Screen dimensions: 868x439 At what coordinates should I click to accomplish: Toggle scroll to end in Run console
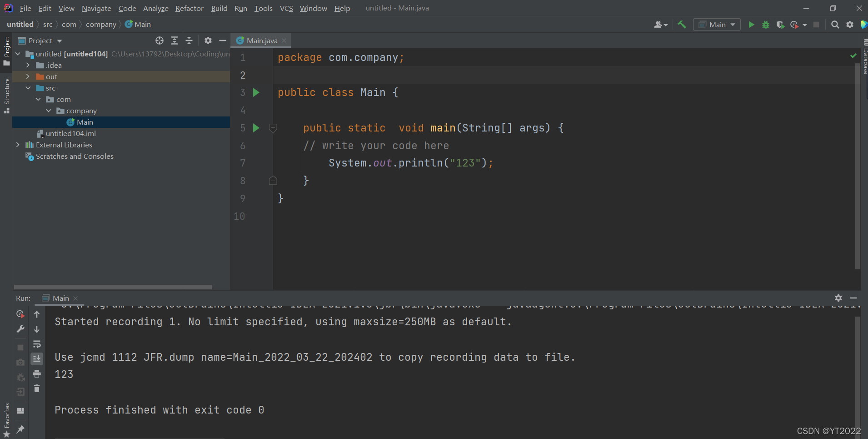click(37, 359)
